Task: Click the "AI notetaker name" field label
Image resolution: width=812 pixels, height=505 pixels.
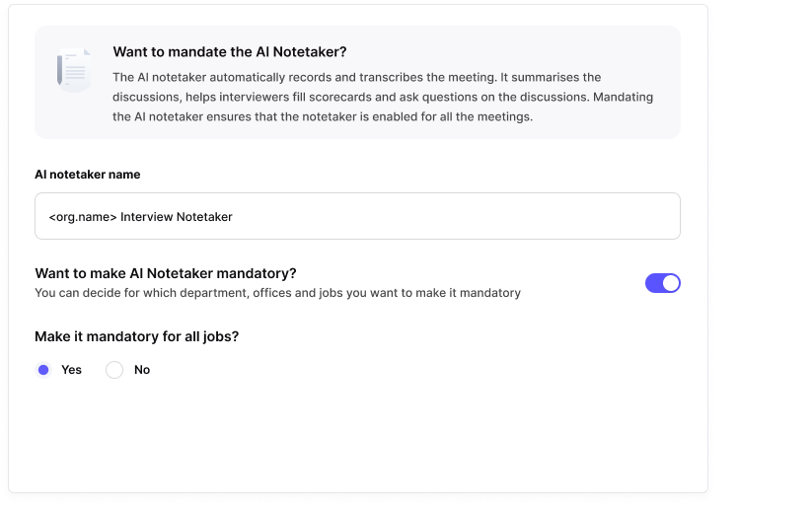Action: [88, 175]
